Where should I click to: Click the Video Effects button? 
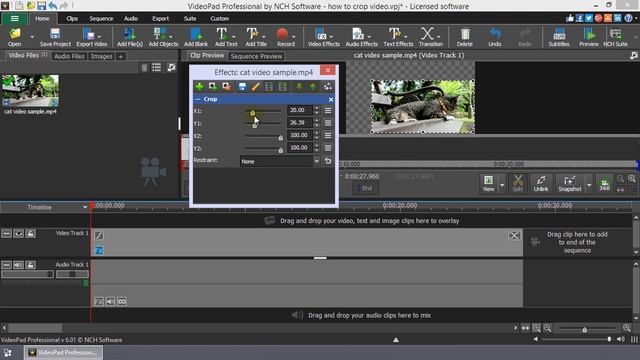324,37
